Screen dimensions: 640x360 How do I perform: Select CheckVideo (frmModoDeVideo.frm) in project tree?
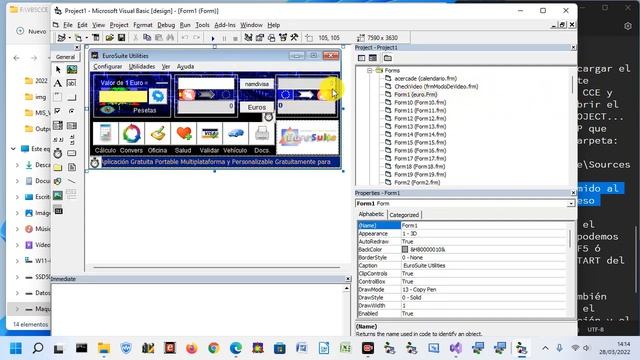(436, 87)
